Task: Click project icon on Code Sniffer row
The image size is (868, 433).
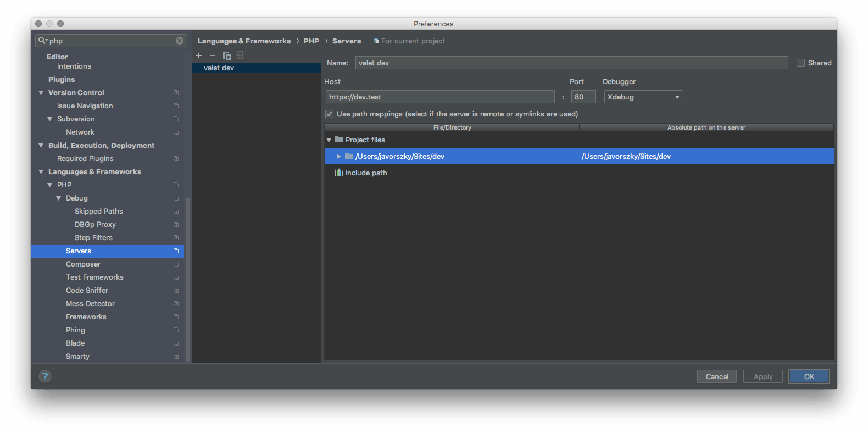Action: tap(176, 291)
